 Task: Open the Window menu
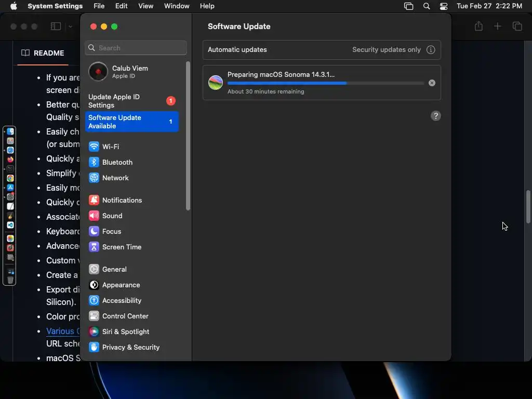[177, 6]
